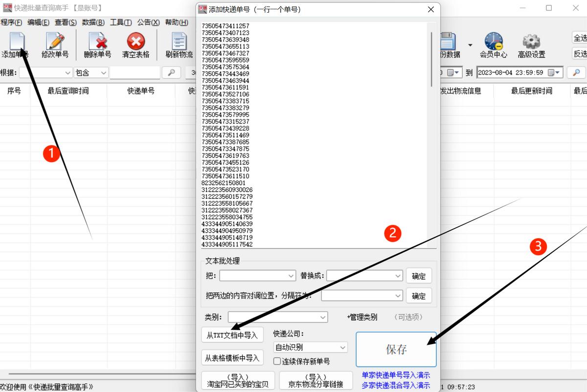Click the 删除单号 icon
The width and height of the screenshot is (587, 392).
97,44
